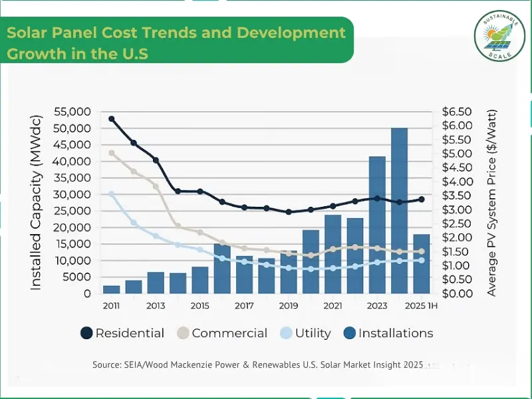Click the sun symbol inside the logo

(x=491, y=33)
